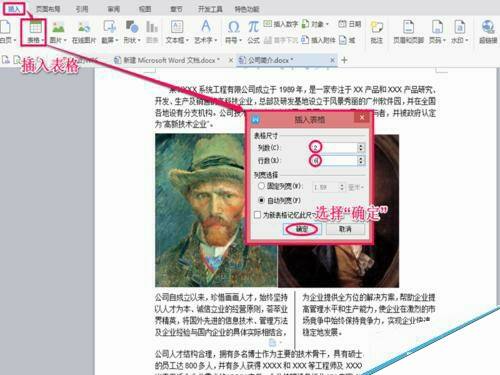Viewport: 500px width, 375px height.
Task: Adjust the column count (列数) spinner arrows
Action: (x=361, y=147)
